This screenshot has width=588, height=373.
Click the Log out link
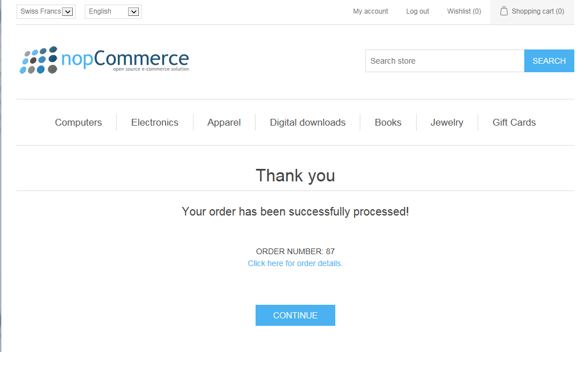point(418,11)
